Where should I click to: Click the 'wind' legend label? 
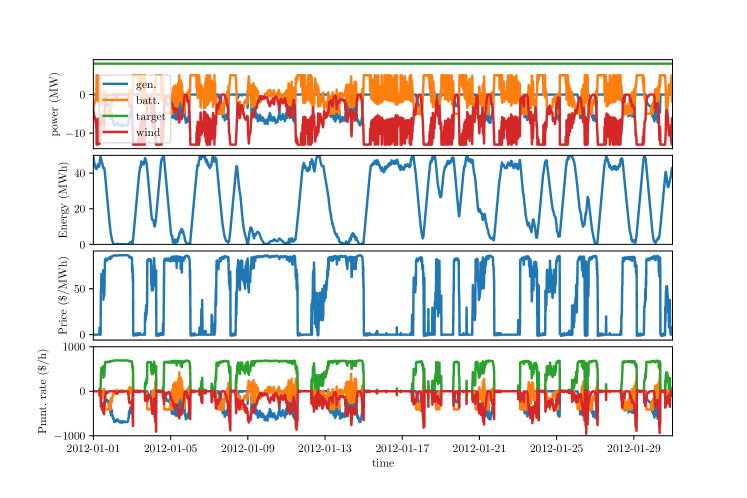coord(148,132)
